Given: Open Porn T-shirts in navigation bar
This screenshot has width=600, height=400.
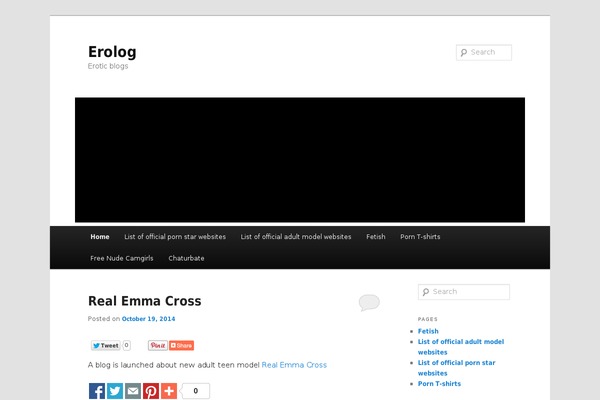Looking at the screenshot, I should (x=420, y=237).
